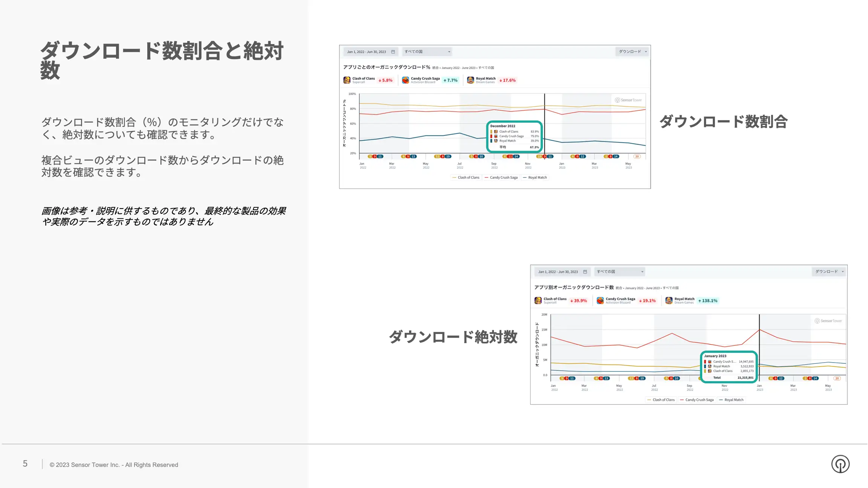Click the 17.6% decrease badge
868x488 pixels.
pos(508,80)
